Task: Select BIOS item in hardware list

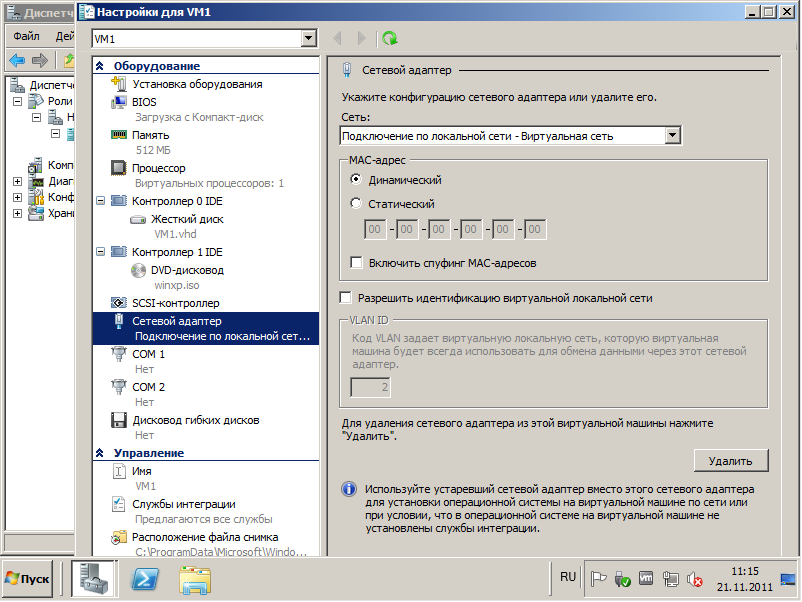Action: point(144,102)
